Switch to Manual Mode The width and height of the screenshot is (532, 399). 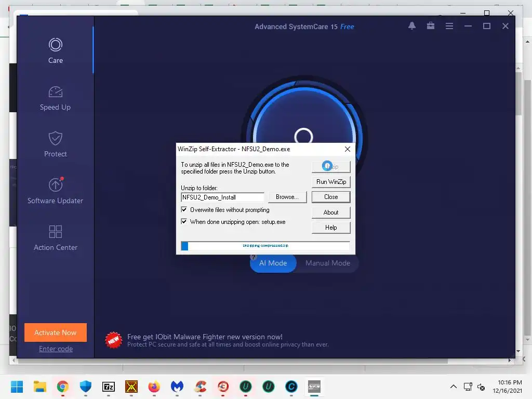click(328, 263)
